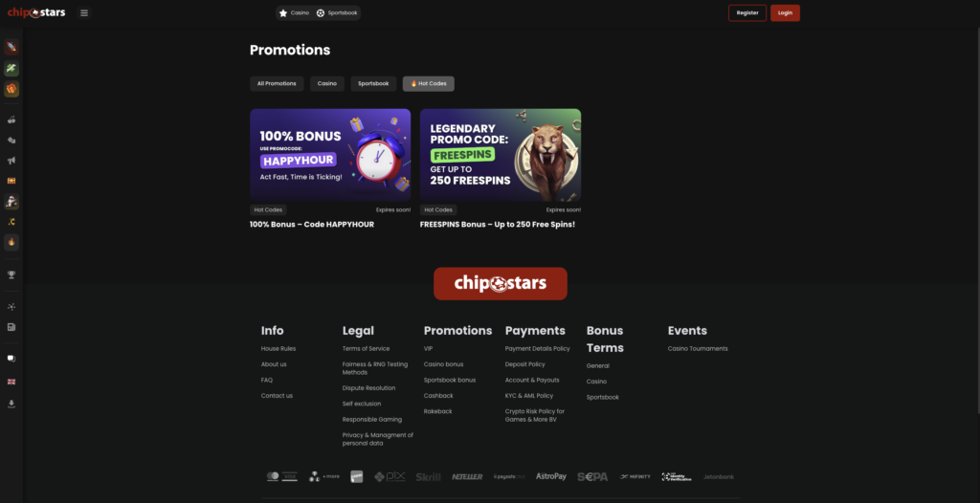
Task: Click the Pix payment logo
Action: click(390, 476)
